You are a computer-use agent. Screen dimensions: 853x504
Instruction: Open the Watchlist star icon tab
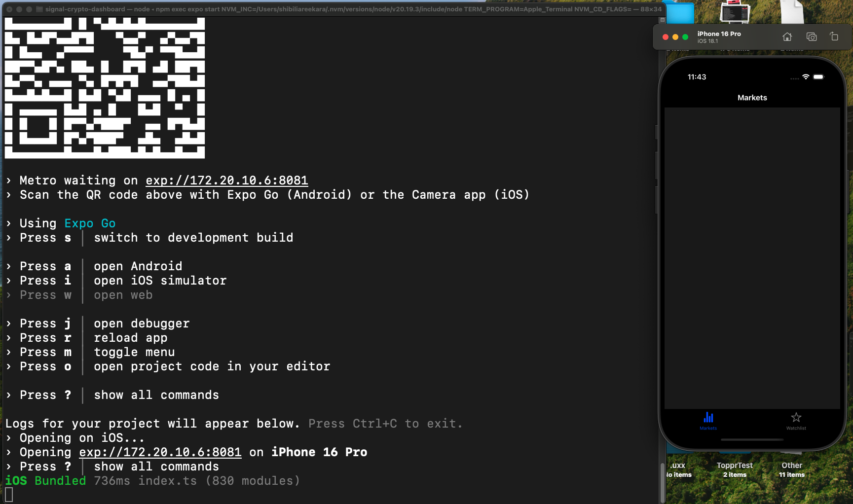click(x=796, y=417)
